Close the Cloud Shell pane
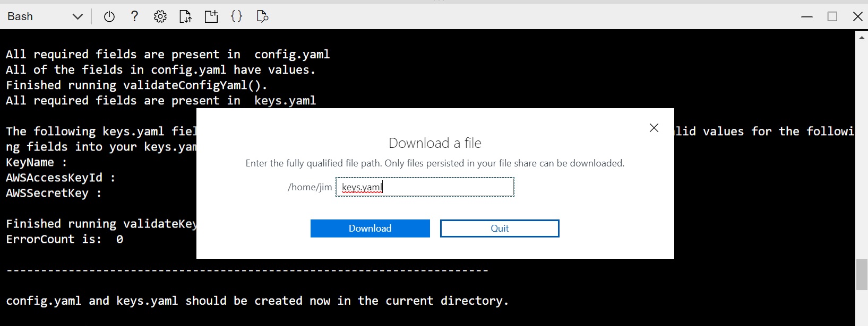The width and height of the screenshot is (868, 326). 857,16
